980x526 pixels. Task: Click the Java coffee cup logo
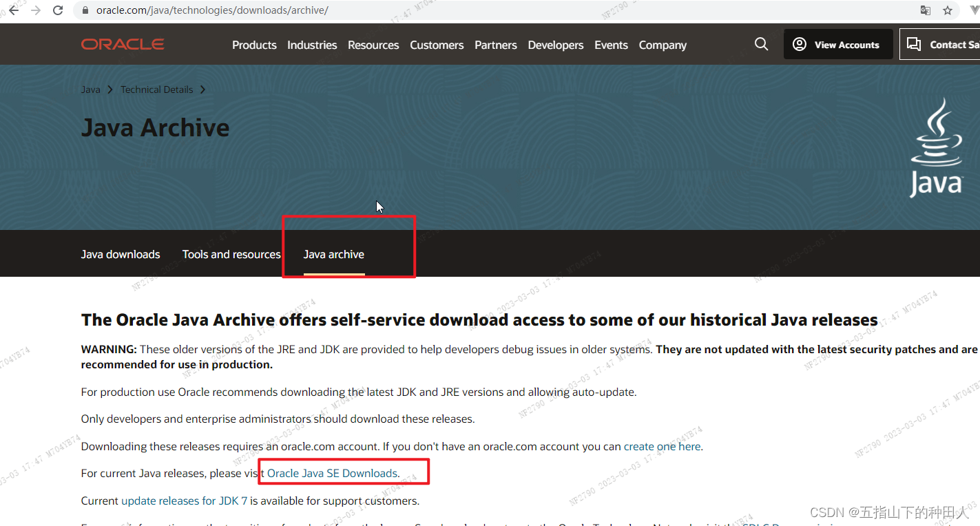[x=937, y=147]
